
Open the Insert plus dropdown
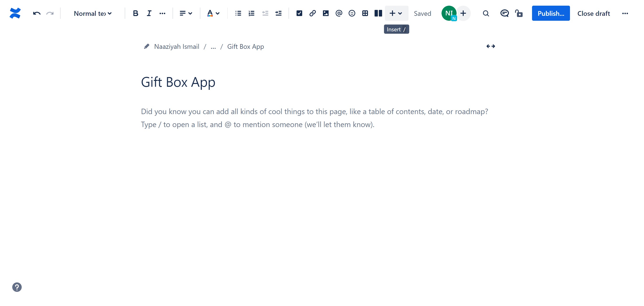pos(396,13)
